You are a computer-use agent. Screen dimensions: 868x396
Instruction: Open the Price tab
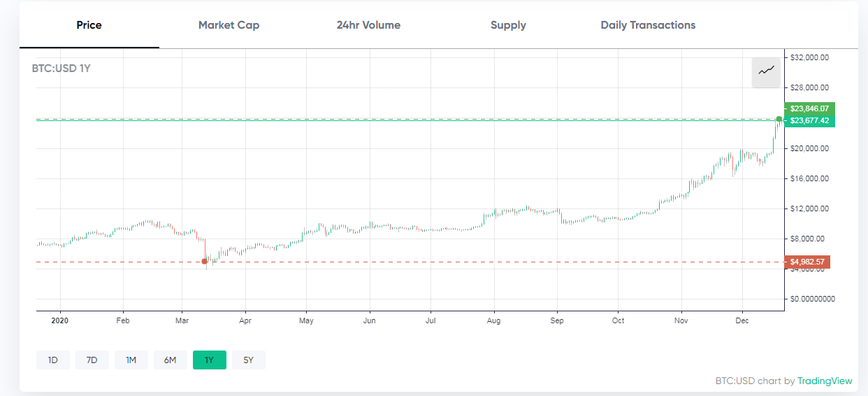point(89,25)
